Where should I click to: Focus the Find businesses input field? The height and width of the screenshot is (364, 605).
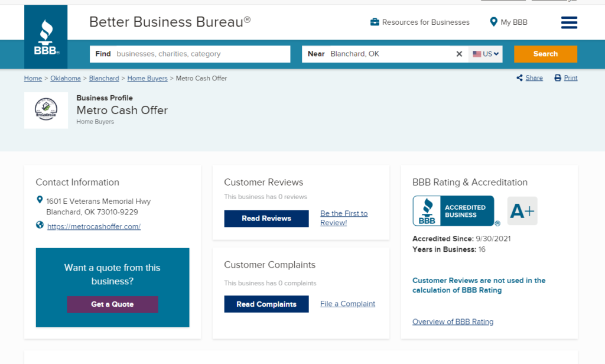pos(190,54)
